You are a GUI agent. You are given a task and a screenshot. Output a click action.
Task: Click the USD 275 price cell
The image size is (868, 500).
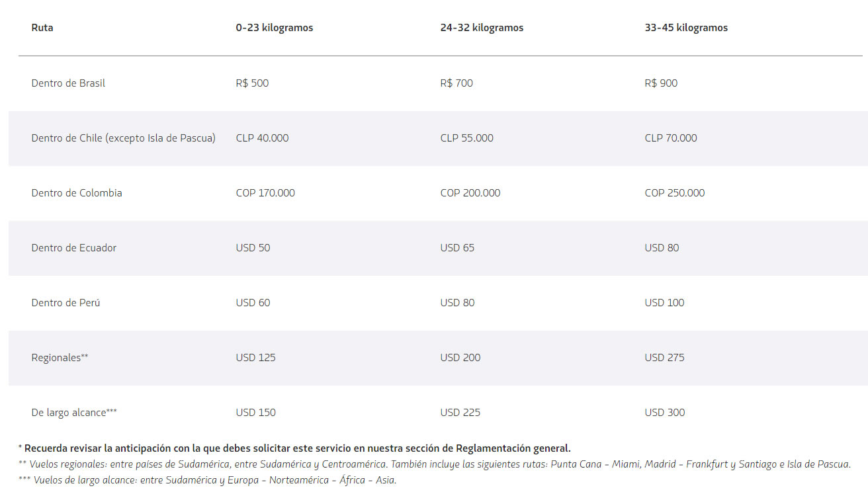(x=664, y=358)
